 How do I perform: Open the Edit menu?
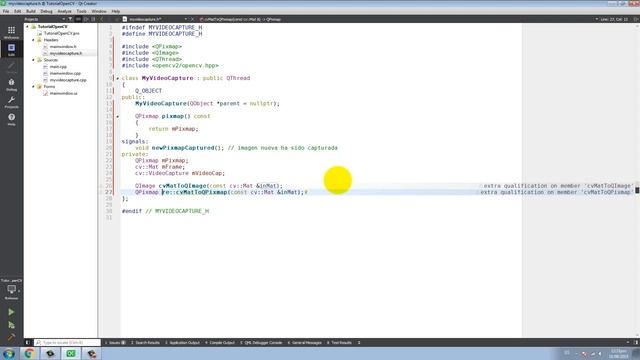pos(18,11)
